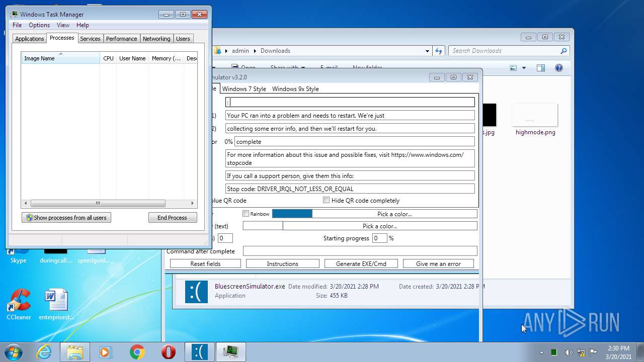Switch to the Users tab
The image size is (644, 362).
coord(183,39)
